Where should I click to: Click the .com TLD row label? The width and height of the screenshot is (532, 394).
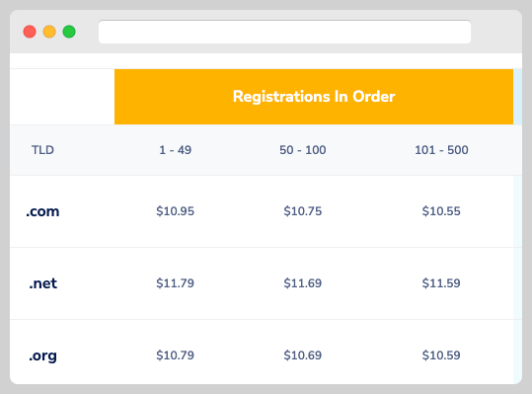coord(42,211)
